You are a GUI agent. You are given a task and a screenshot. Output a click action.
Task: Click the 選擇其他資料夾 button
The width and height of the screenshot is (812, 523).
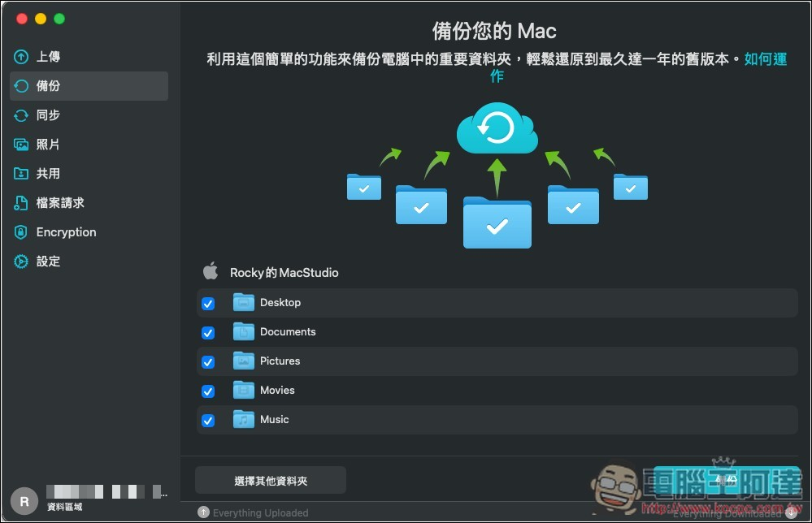[x=271, y=481]
